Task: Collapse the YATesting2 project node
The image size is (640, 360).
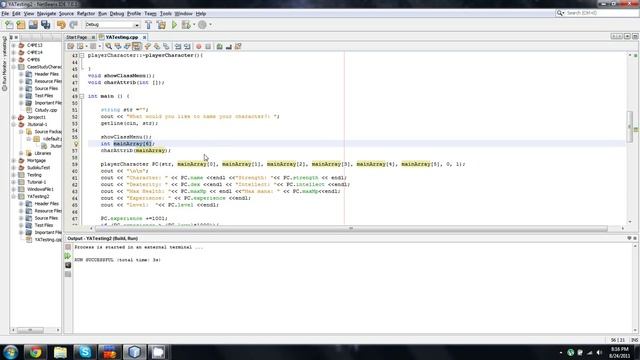Action: click(13, 196)
